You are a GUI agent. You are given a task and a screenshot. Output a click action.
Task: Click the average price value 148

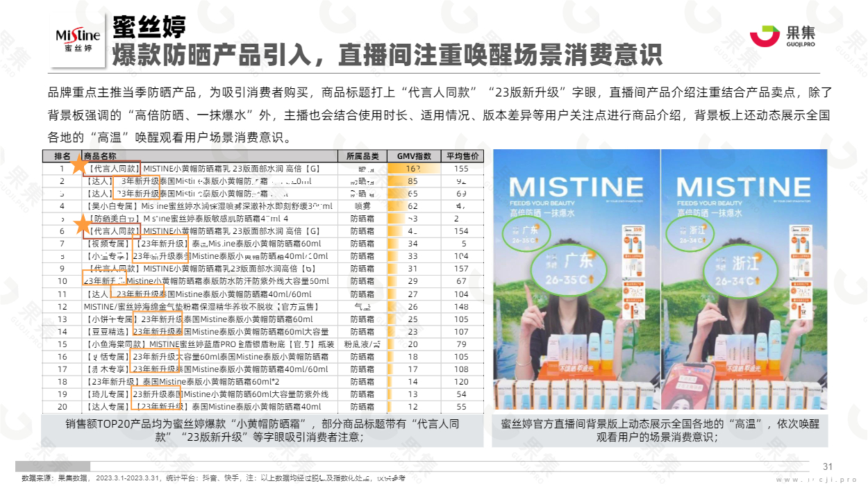point(462,306)
